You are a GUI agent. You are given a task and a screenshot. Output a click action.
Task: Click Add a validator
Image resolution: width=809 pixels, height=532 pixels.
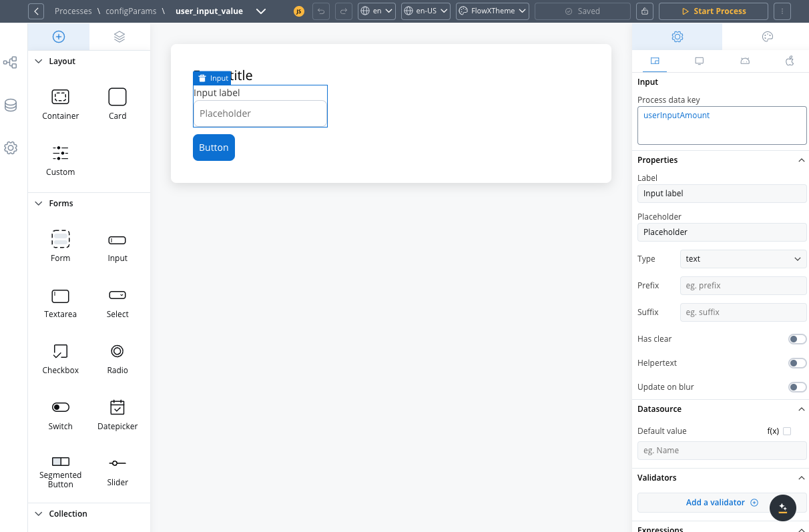(722, 503)
